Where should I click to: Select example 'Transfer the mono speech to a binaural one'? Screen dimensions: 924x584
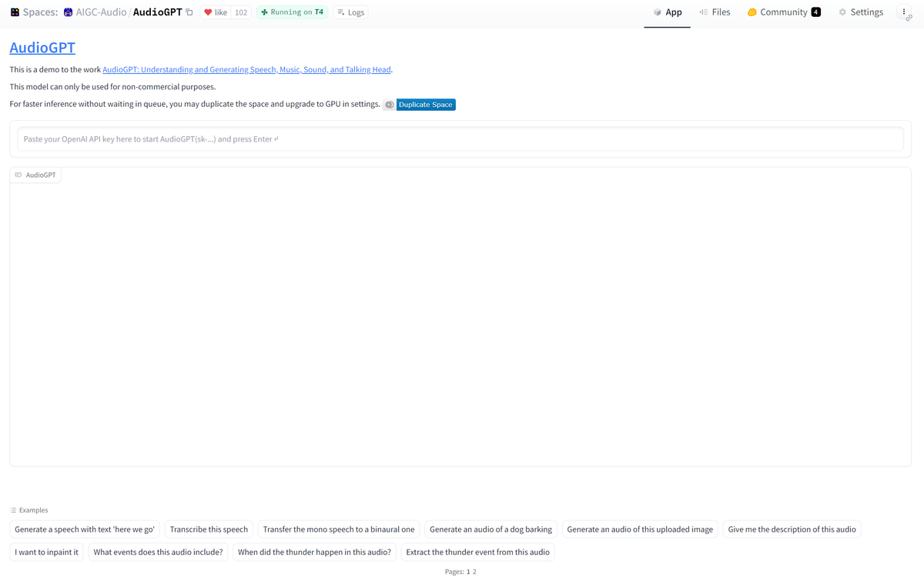point(339,529)
